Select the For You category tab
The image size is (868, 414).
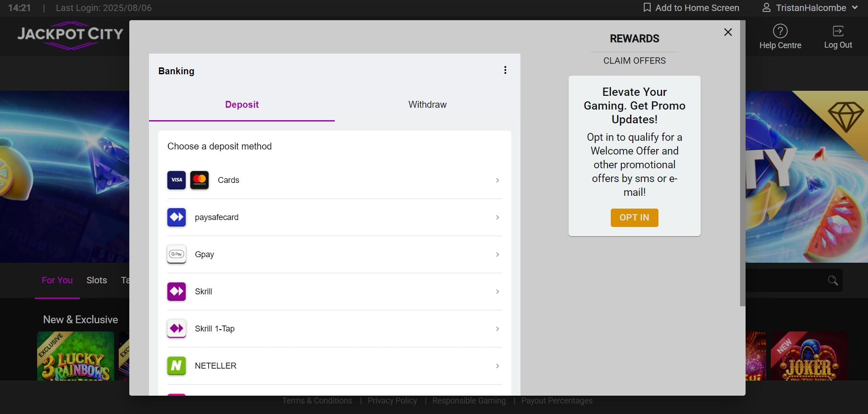pyautogui.click(x=57, y=280)
